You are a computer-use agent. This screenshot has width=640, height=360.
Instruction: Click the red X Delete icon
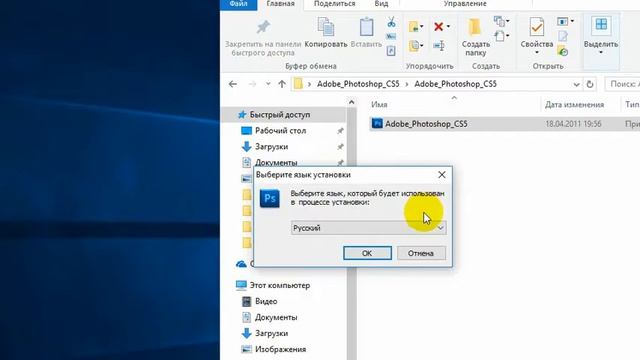click(438, 27)
